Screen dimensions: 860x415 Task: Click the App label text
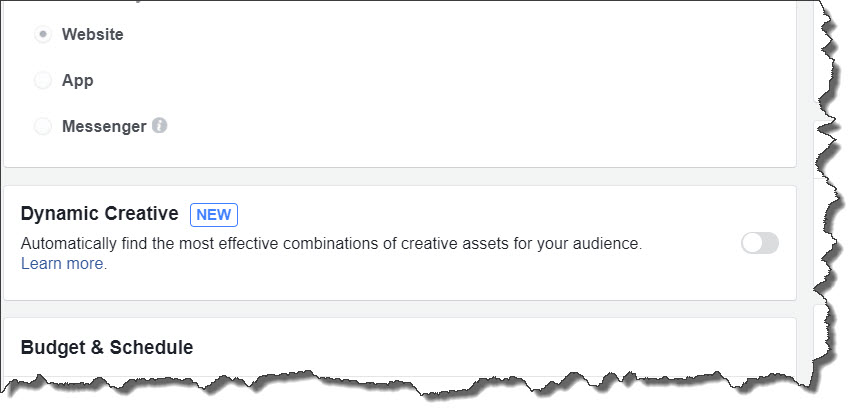(x=78, y=80)
